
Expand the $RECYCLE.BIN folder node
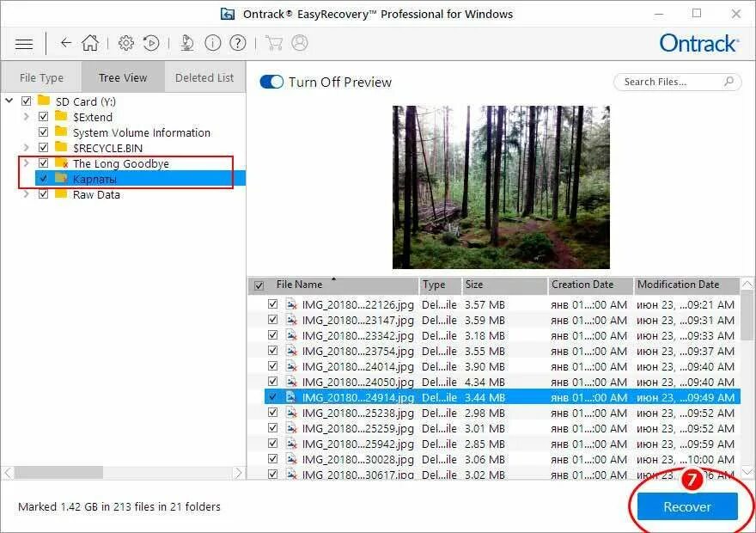click(27, 147)
